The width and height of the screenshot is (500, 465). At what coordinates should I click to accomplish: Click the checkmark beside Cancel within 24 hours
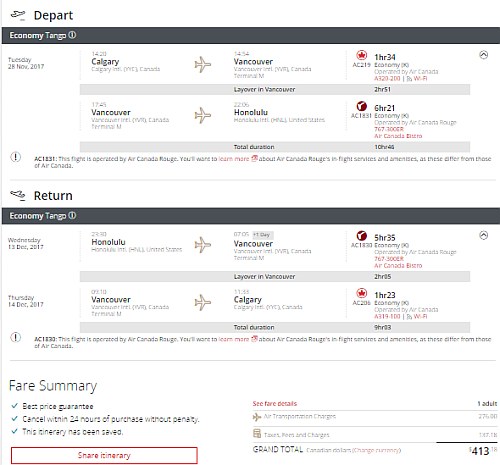pos(14,419)
